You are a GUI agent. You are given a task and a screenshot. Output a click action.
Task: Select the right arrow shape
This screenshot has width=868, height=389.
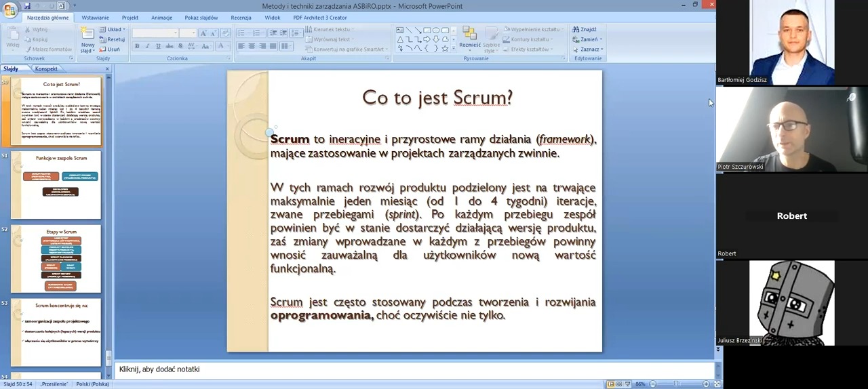pos(427,39)
